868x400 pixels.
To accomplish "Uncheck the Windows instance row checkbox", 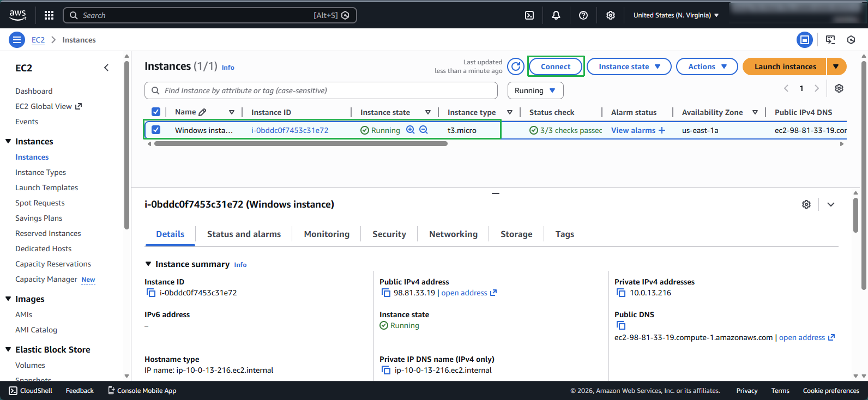I will 156,130.
